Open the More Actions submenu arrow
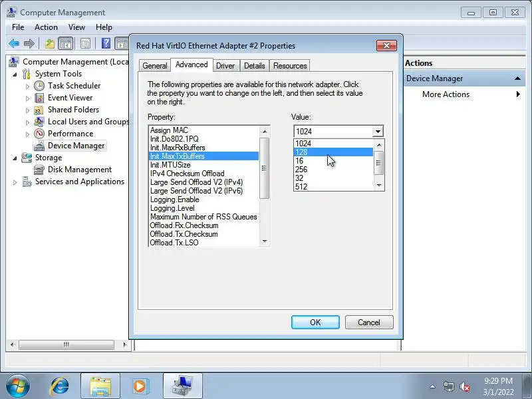The image size is (532, 399). pos(518,94)
